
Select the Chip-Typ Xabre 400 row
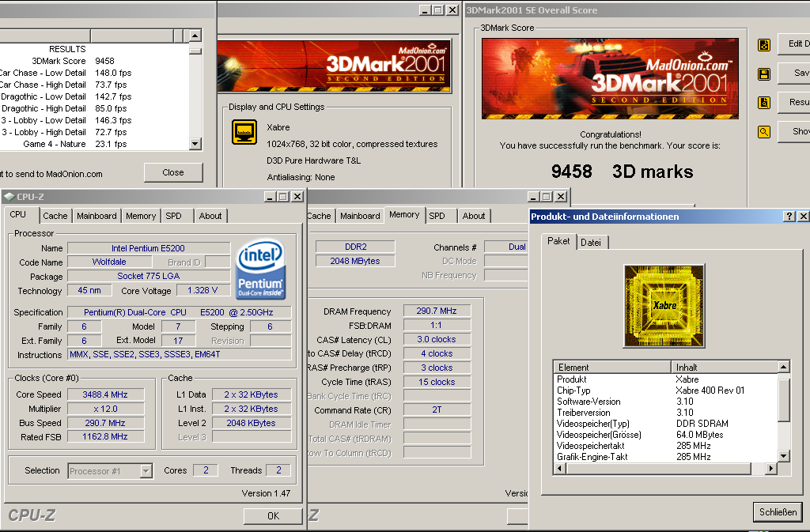tap(665, 390)
